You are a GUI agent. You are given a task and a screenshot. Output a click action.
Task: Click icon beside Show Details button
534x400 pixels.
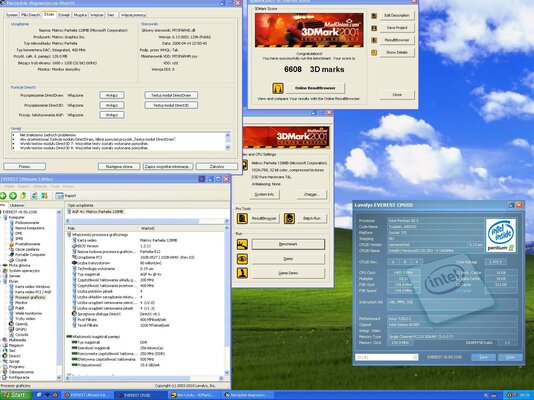click(374, 53)
